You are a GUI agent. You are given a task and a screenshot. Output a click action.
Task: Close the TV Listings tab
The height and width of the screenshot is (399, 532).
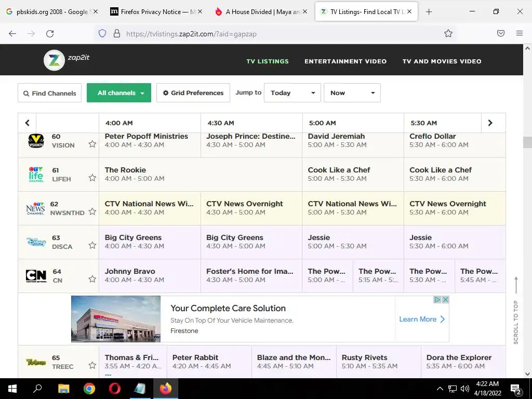point(409,11)
